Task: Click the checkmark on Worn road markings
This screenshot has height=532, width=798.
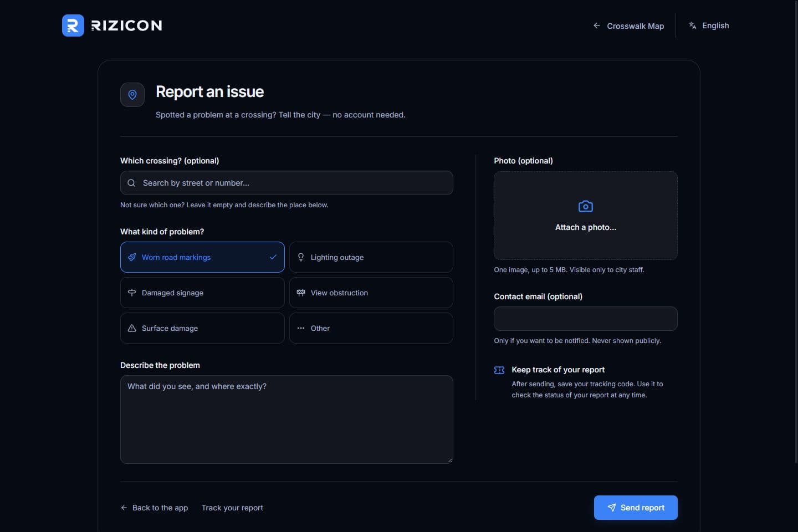Action: [273, 257]
